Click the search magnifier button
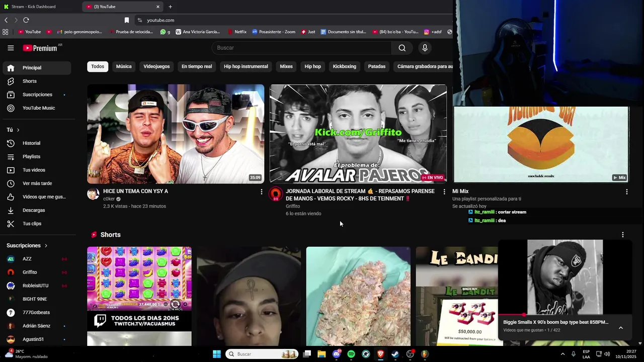Screen dimensions: 644x362 (x=402, y=48)
